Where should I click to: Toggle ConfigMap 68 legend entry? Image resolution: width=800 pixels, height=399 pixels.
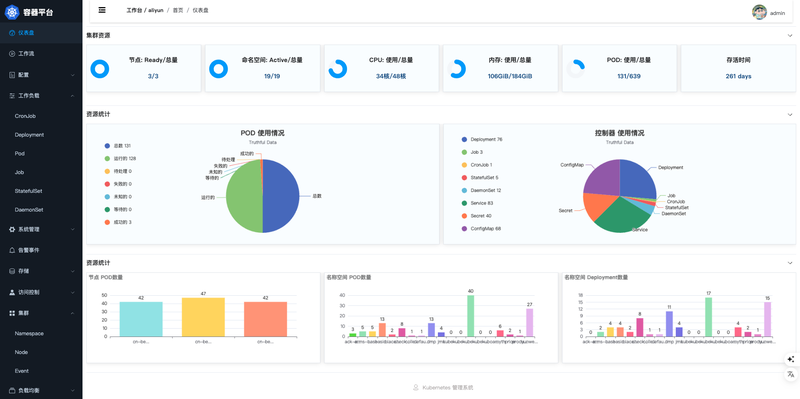coord(481,229)
